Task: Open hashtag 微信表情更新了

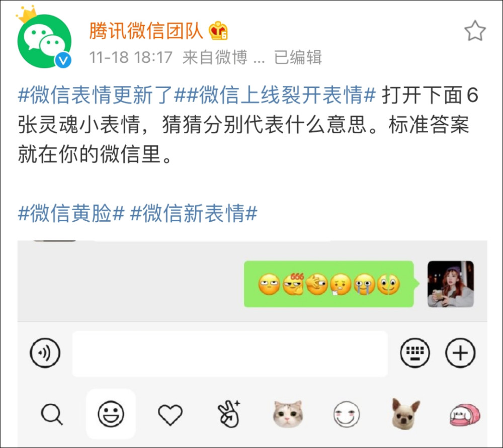Action: coord(96,95)
